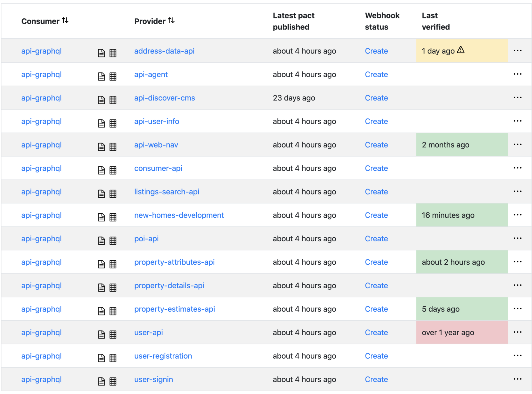View matrix grid for property-details-api row

coord(113,287)
